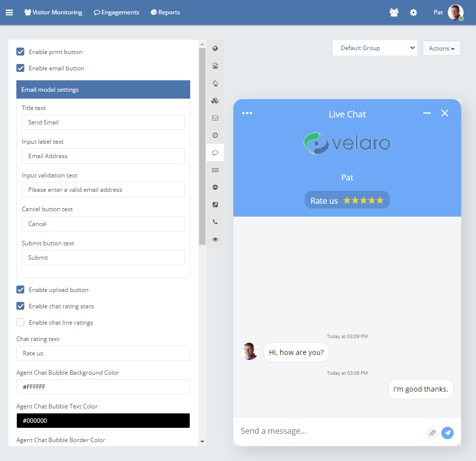Open the settings gear in top bar
This screenshot has height=461, width=476.
click(x=414, y=12)
